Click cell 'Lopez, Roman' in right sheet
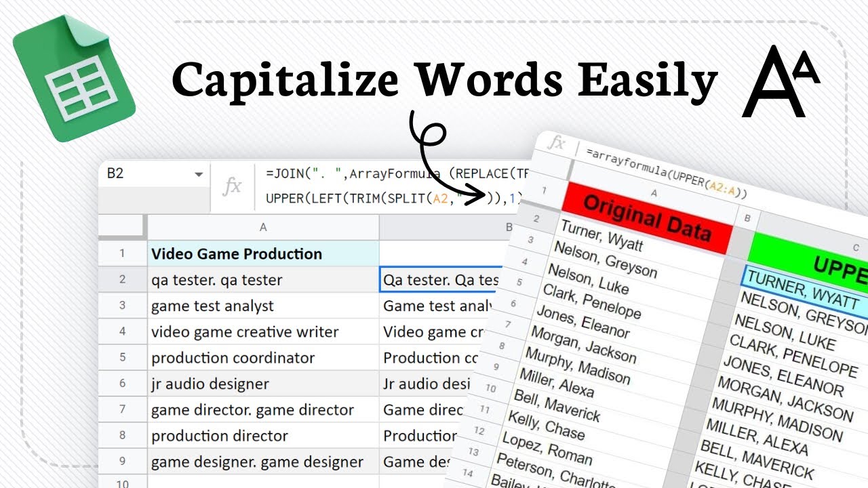The height and width of the screenshot is (488, 868). 548,447
